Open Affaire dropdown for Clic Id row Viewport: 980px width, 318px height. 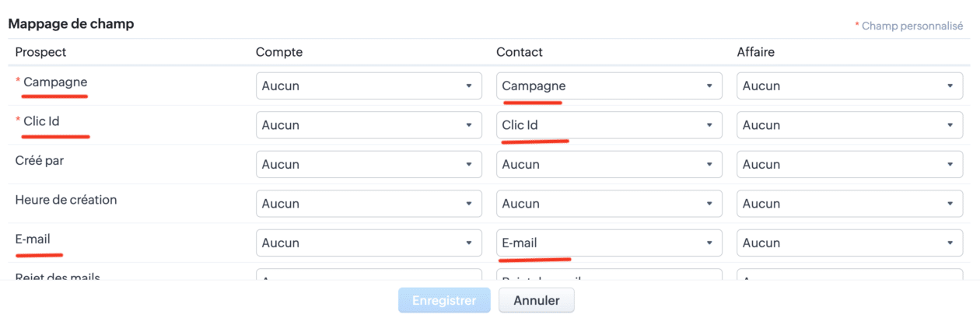849,125
